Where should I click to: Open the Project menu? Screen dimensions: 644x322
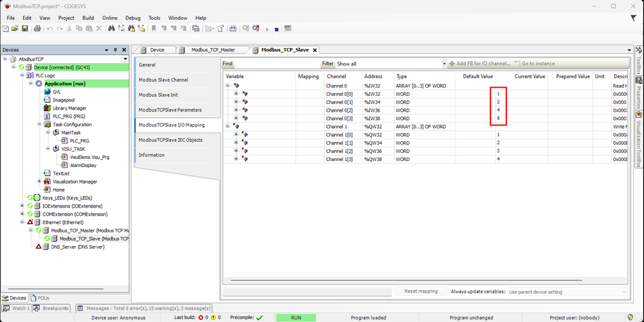[x=66, y=18]
